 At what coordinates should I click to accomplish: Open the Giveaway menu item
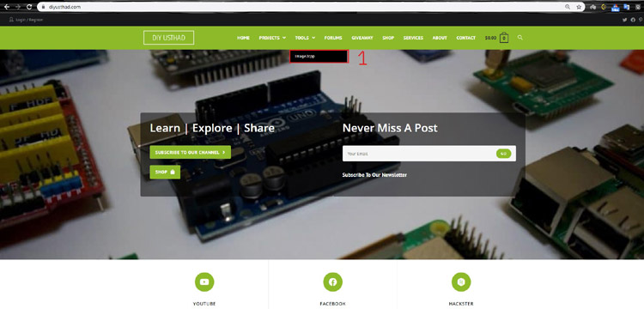362,38
